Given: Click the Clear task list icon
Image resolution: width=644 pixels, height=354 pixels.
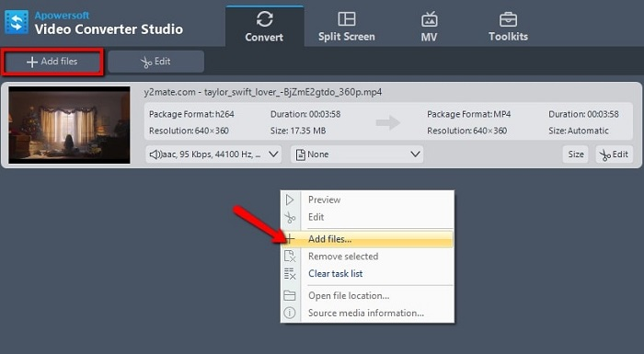Looking at the screenshot, I should click(x=290, y=273).
